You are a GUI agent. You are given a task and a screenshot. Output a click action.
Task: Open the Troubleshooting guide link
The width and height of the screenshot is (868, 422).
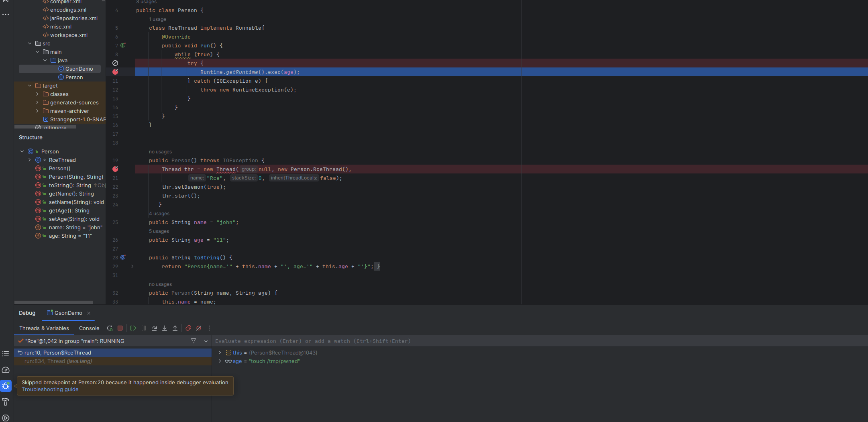tap(50, 389)
